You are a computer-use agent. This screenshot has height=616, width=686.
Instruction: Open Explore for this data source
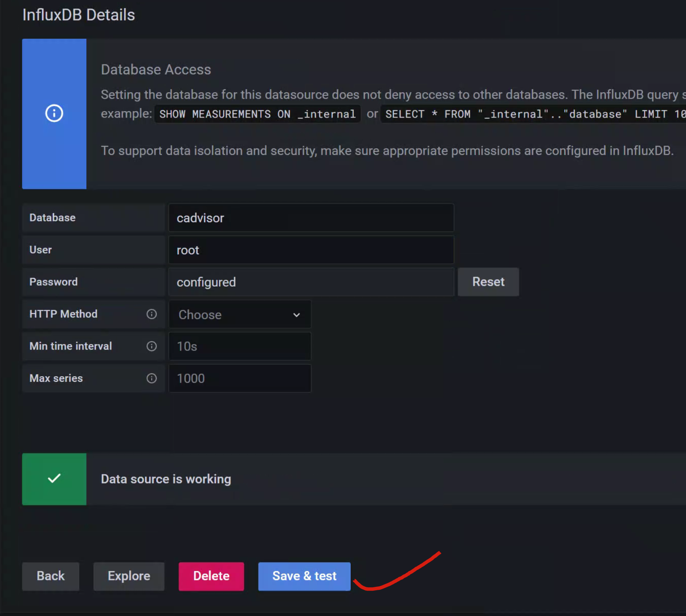pyautogui.click(x=129, y=576)
